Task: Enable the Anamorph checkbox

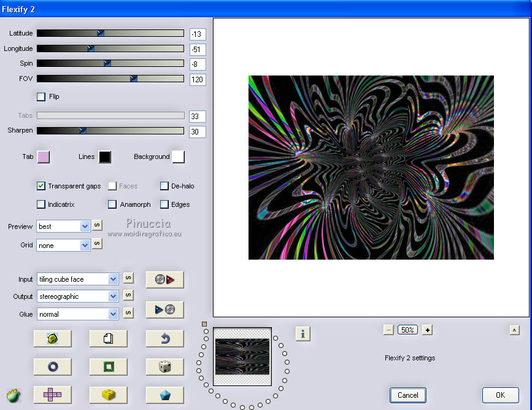Action: 112,204
